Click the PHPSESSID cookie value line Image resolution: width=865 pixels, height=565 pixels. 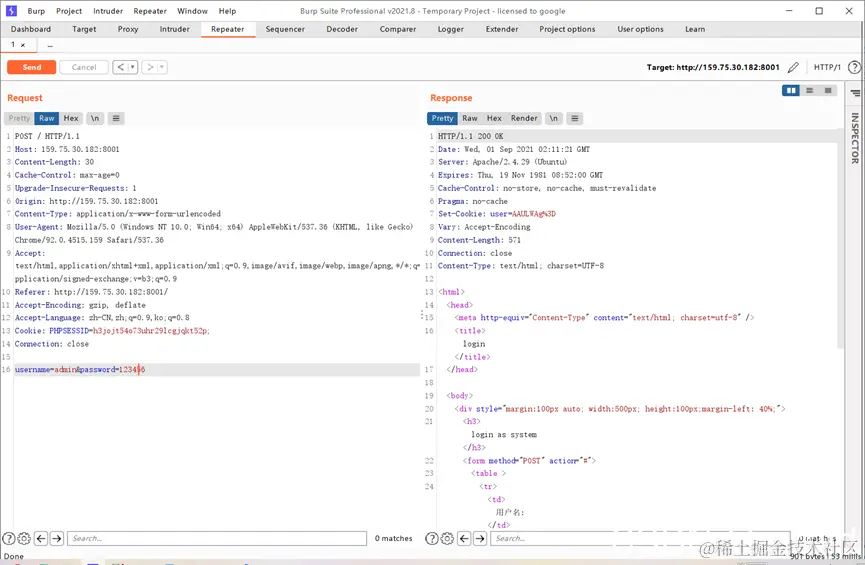(x=112, y=331)
